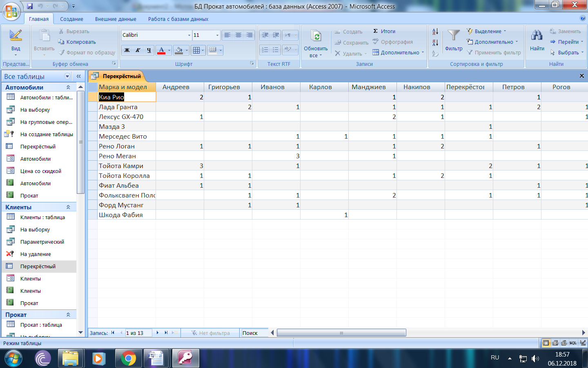Viewport: 588px width, 368px height.
Task: Open Выделение filter dropdown
Action: (487, 31)
